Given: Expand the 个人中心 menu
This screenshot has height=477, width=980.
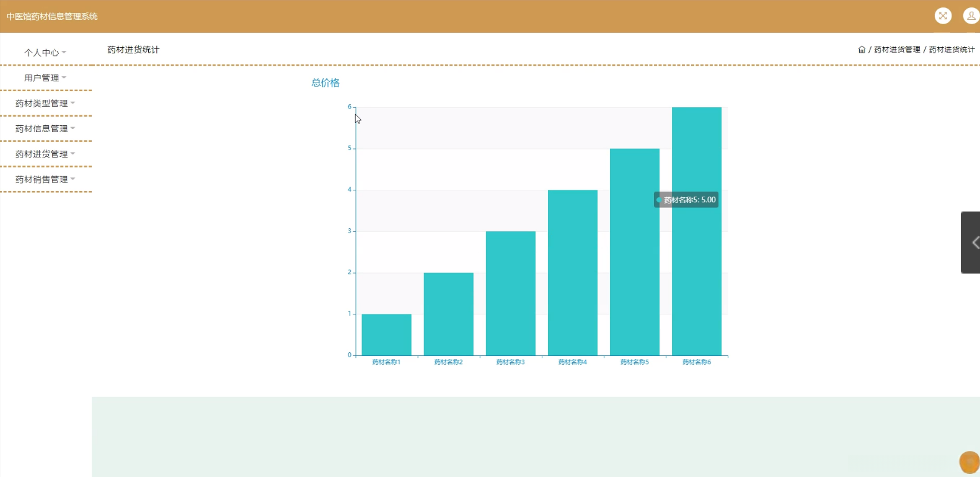Looking at the screenshot, I should [45, 53].
